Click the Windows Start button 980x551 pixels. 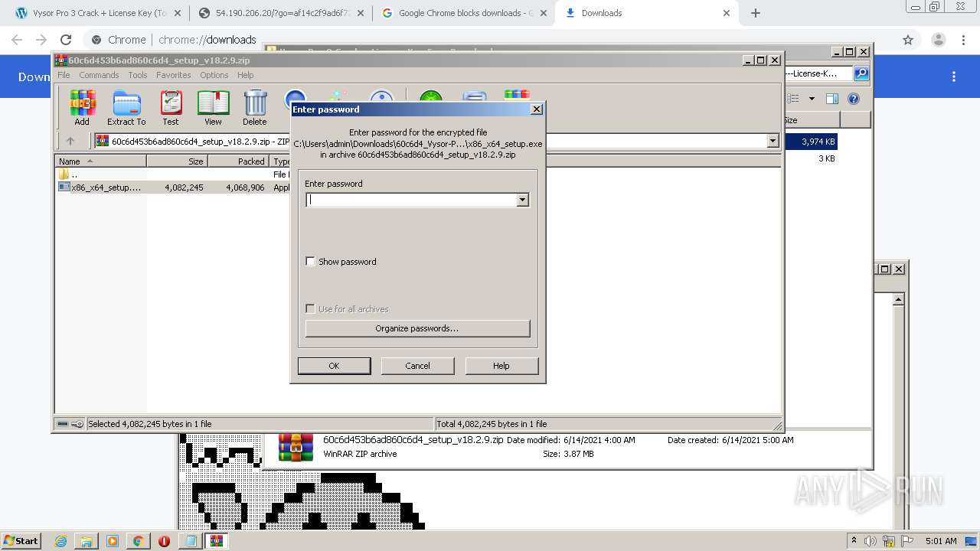tap(21, 541)
